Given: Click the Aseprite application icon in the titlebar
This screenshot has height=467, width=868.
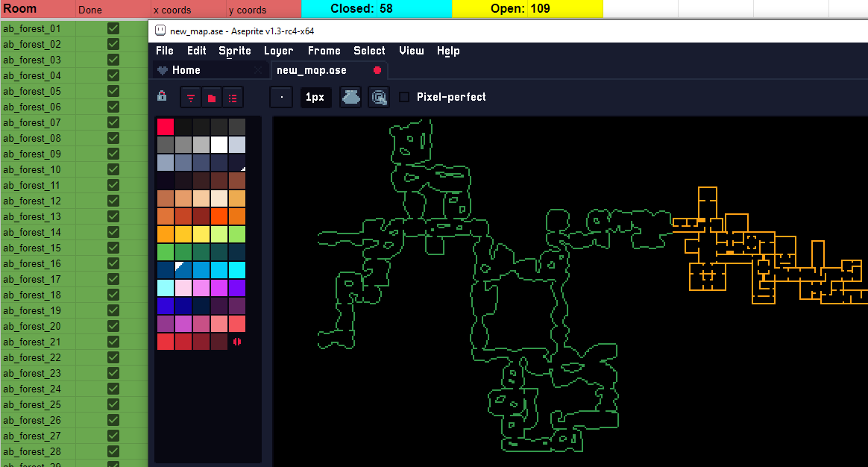Looking at the screenshot, I should [x=160, y=31].
